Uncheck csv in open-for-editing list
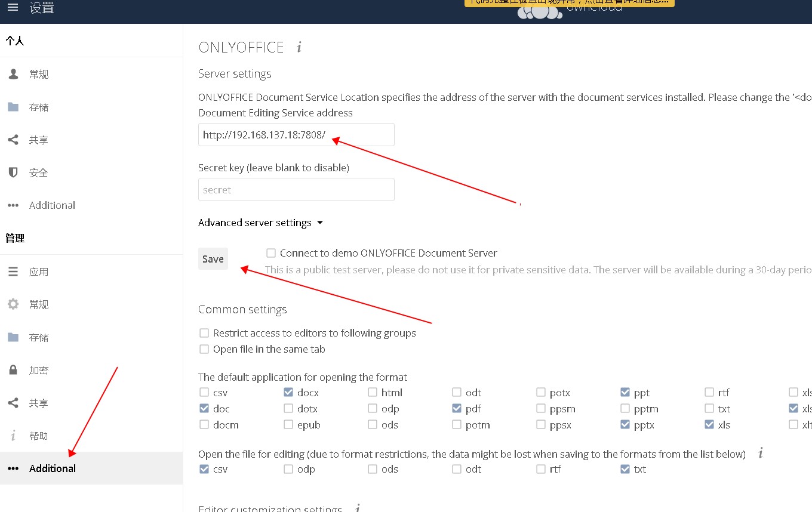The image size is (812, 512). [204, 469]
